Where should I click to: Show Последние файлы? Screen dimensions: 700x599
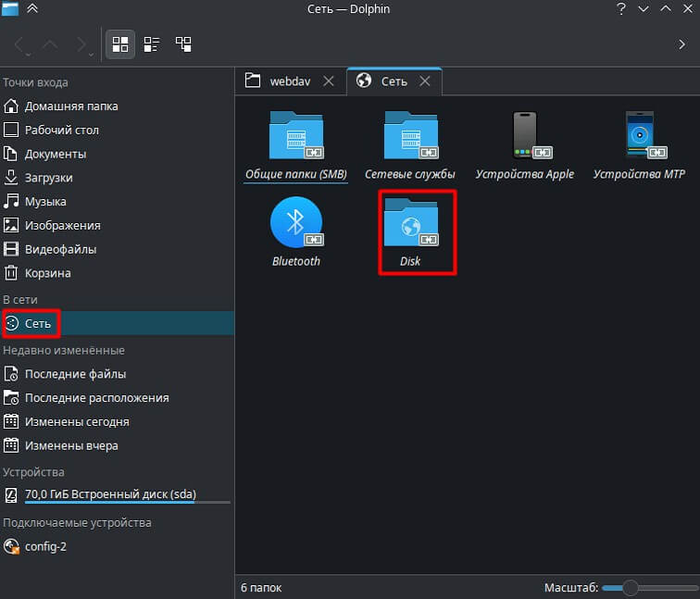[x=117, y=374]
